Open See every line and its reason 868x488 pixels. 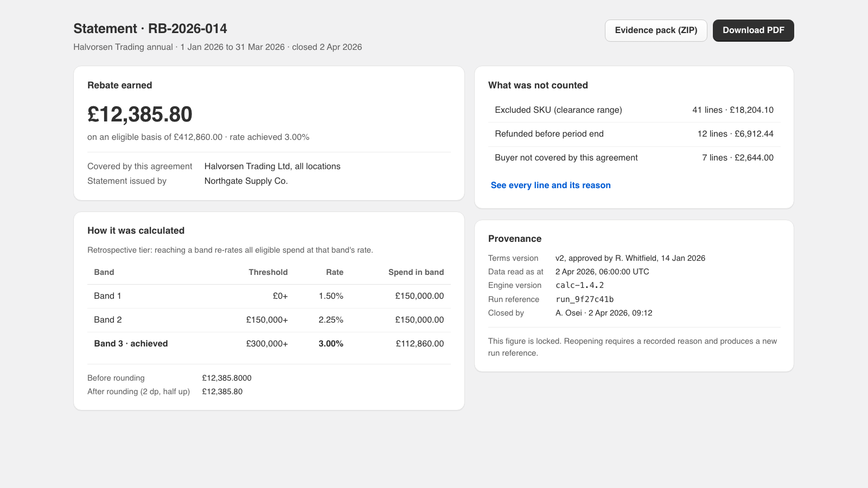pos(551,185)
